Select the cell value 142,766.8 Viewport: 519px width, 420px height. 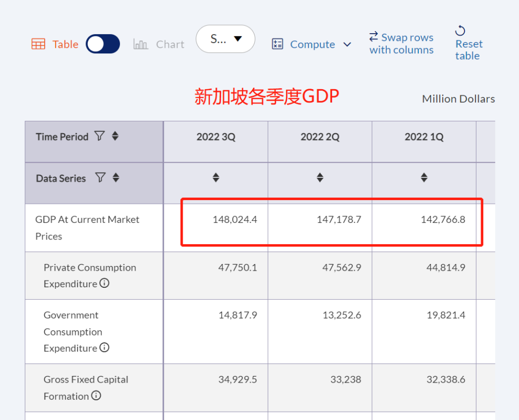click(x=443, y=219)
